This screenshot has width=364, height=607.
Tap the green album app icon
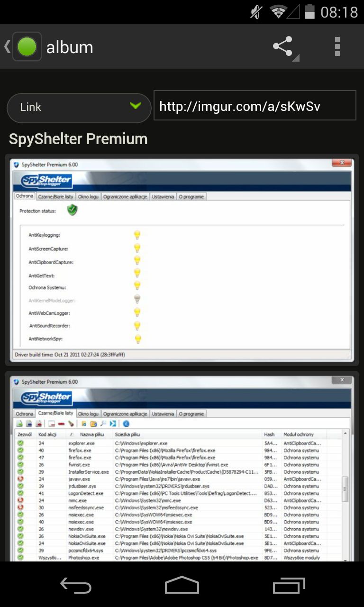(x=27, y=46)
